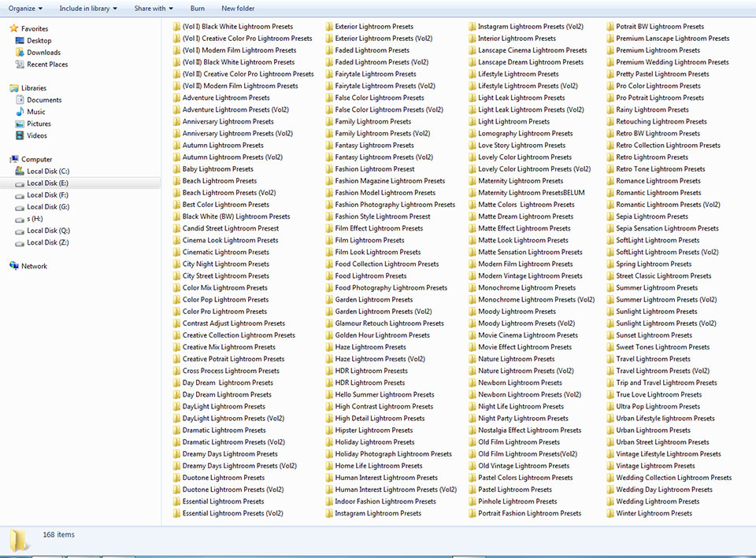Screen dimensions: 756x558
Task: Select Hello Summer Lightroom Presets folder
Action: [x=380, y=394]
